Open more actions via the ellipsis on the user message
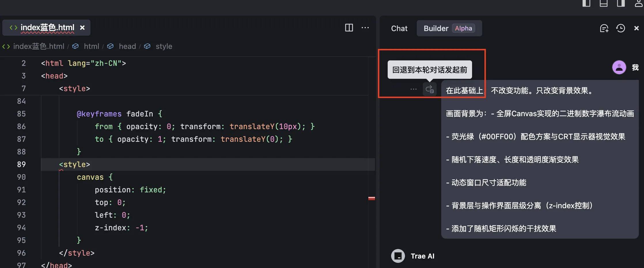 (413, 89)
